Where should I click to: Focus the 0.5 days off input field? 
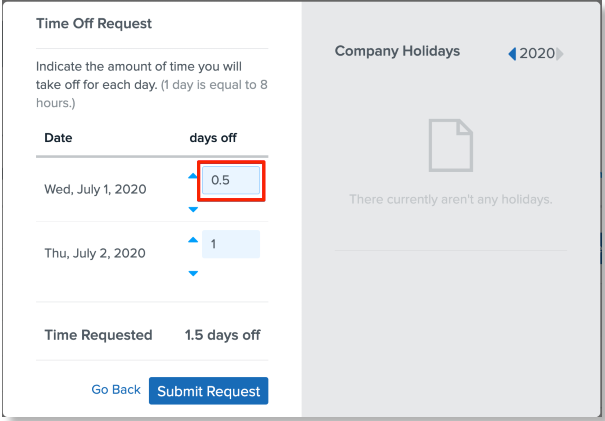coord(230,181)
